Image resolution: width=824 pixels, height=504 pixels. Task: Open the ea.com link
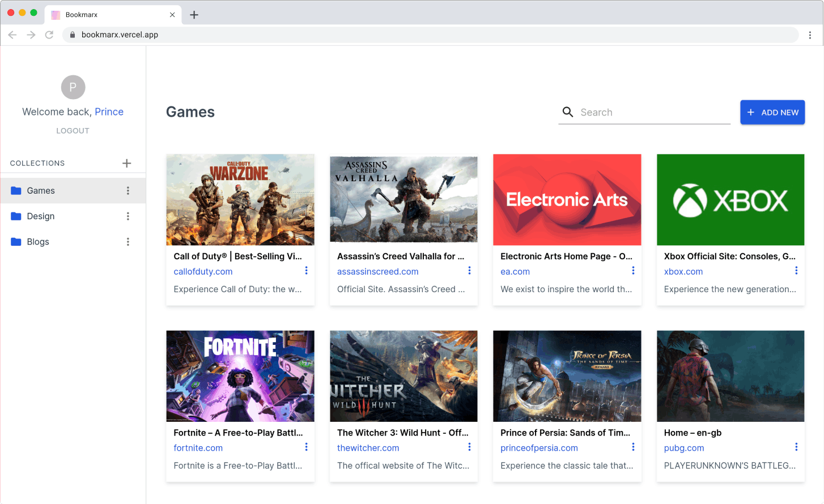tap(515, 272)
